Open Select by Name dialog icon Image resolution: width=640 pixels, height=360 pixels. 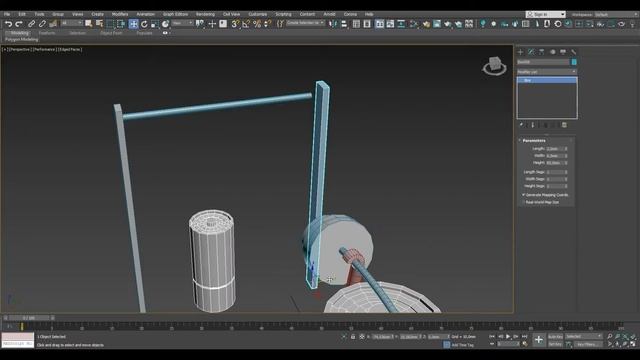99,24
